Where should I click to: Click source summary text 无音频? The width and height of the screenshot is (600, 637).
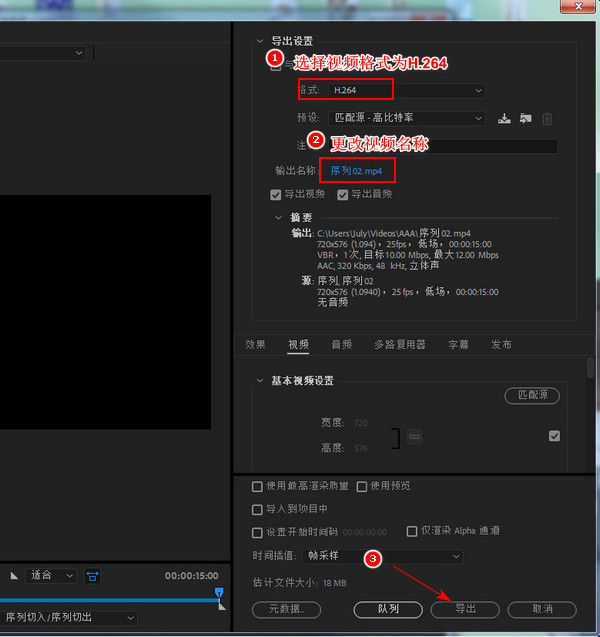pos(332,302)
